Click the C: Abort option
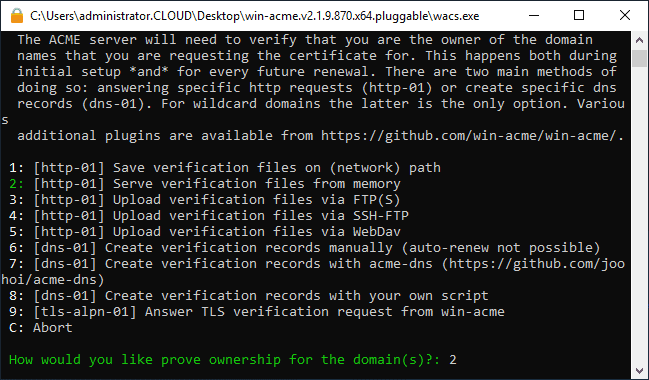This screenshot has height=380, width=649. 41,328
